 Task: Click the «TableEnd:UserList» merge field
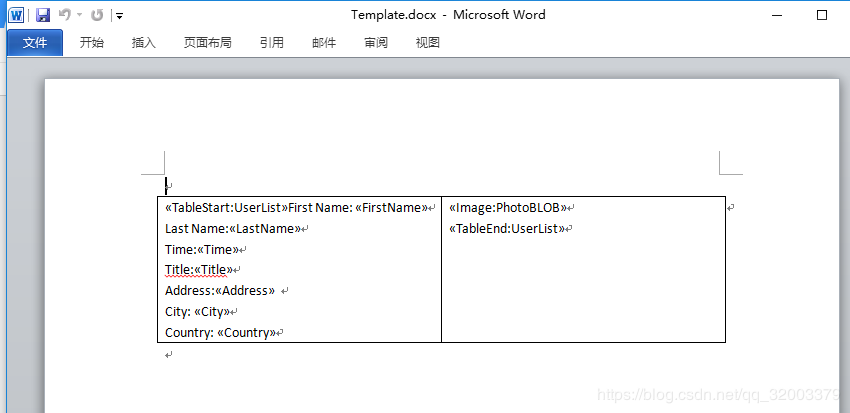pyautogui.click(x=507, y=229)
